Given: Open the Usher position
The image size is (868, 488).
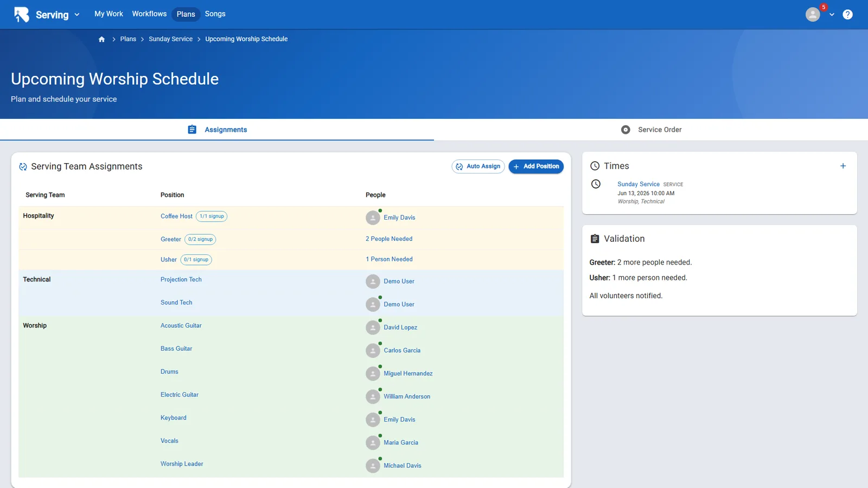Looking at the screenshot, I should 169,260.
